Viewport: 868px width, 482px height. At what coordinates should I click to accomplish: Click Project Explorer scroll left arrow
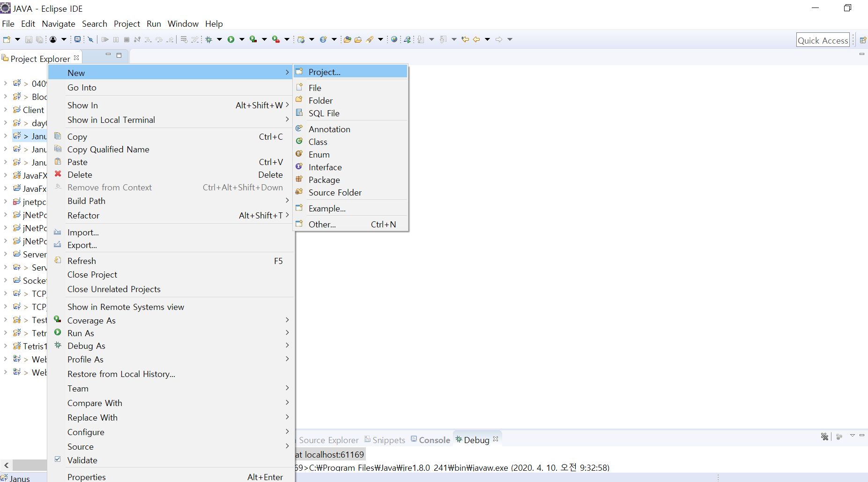coord(7,465)
